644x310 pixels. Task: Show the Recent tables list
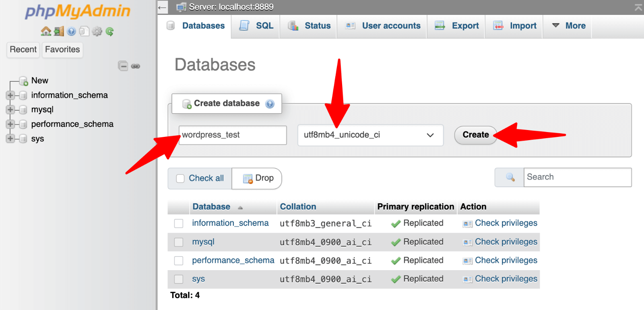(23, 50)
